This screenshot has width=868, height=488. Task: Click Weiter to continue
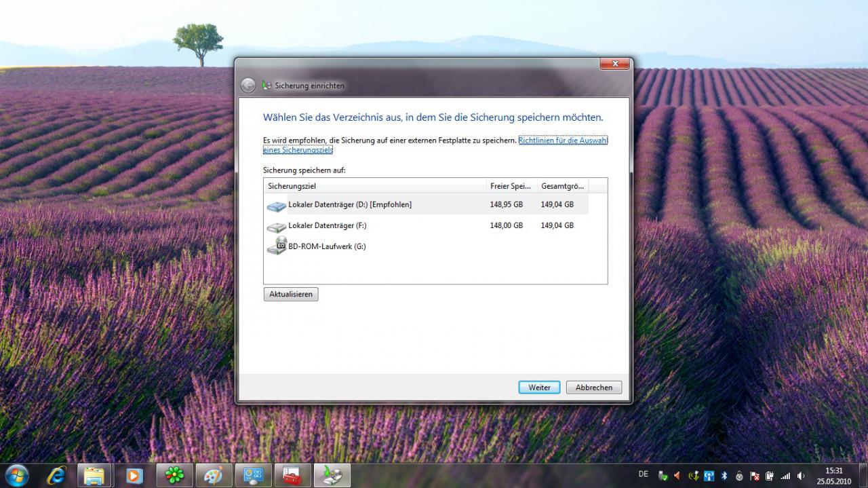pyautogui.click(x=539, y=388)
